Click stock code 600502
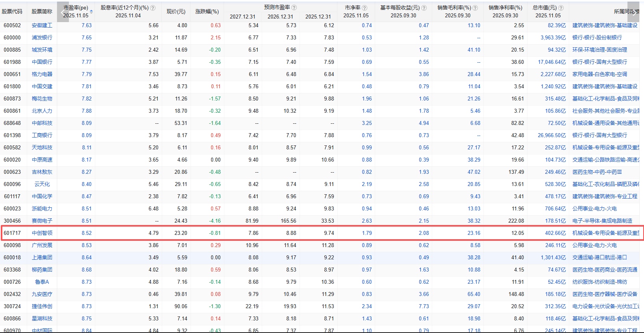This screenshot has width=644, height=333. [x=12, y=25]
